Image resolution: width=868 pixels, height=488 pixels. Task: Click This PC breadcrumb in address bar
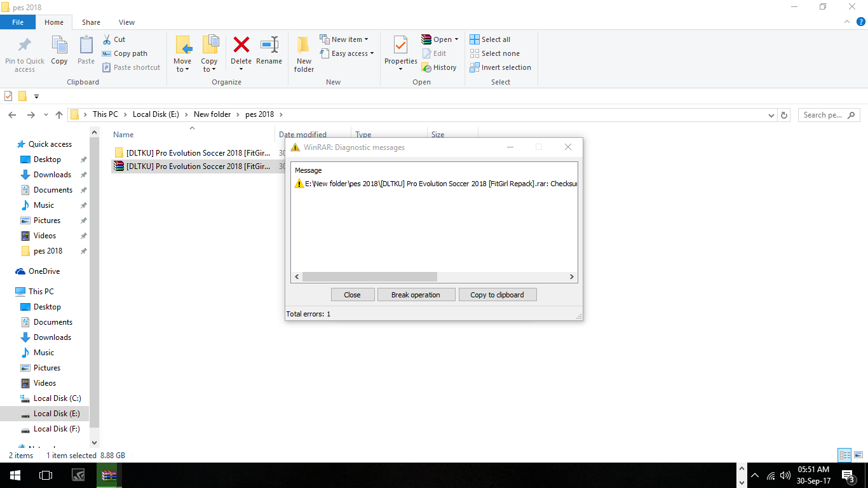(105, 114)
